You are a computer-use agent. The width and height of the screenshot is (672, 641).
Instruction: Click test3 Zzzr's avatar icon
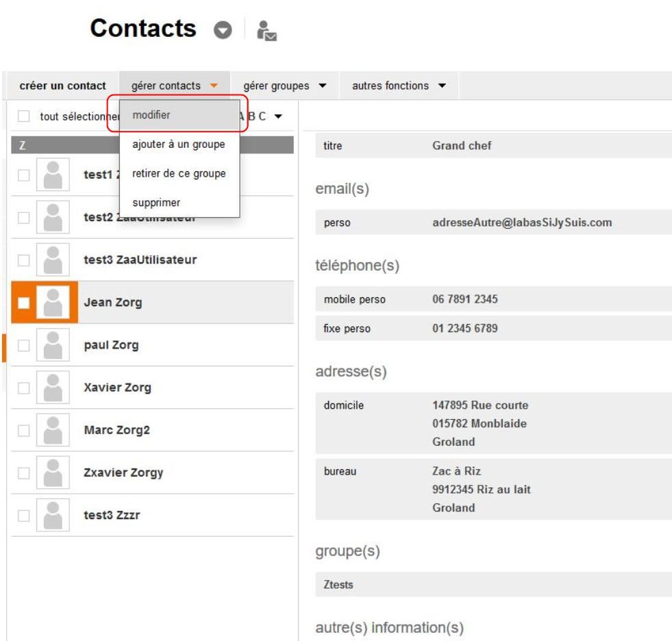pos(53,515)
